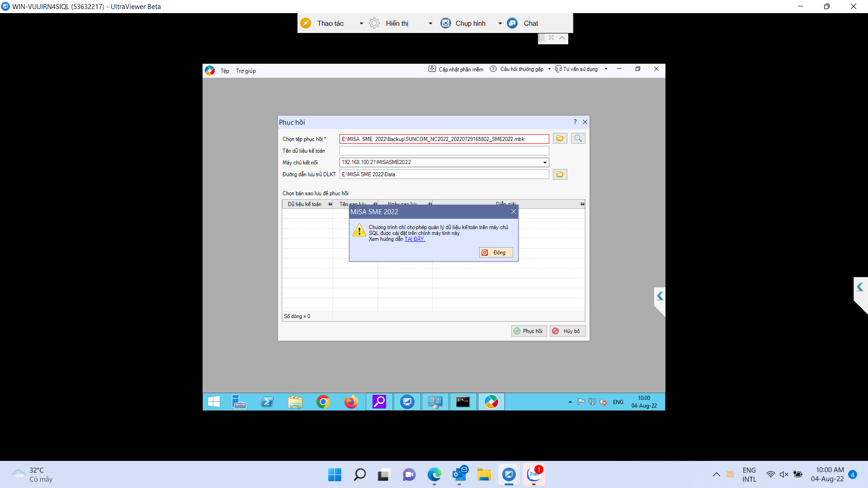Expand the Chụp hình dropdown arrow

[x=500, y=23]
